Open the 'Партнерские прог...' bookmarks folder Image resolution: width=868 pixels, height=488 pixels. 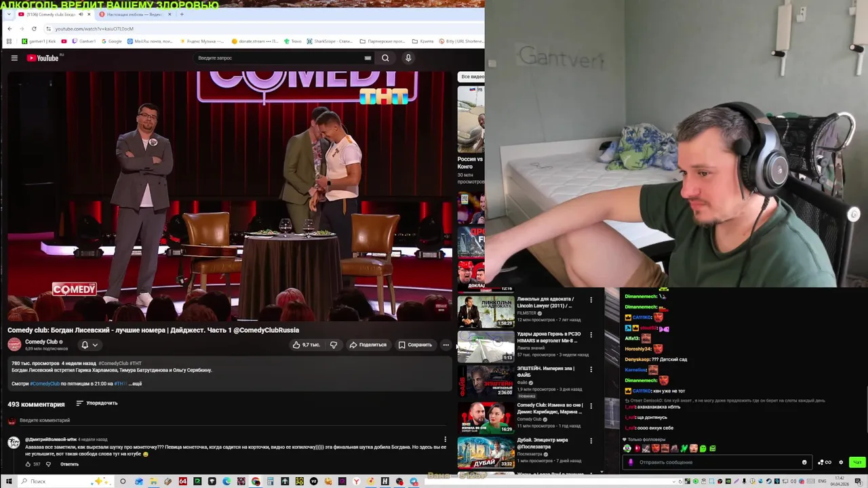coord(382,41)
